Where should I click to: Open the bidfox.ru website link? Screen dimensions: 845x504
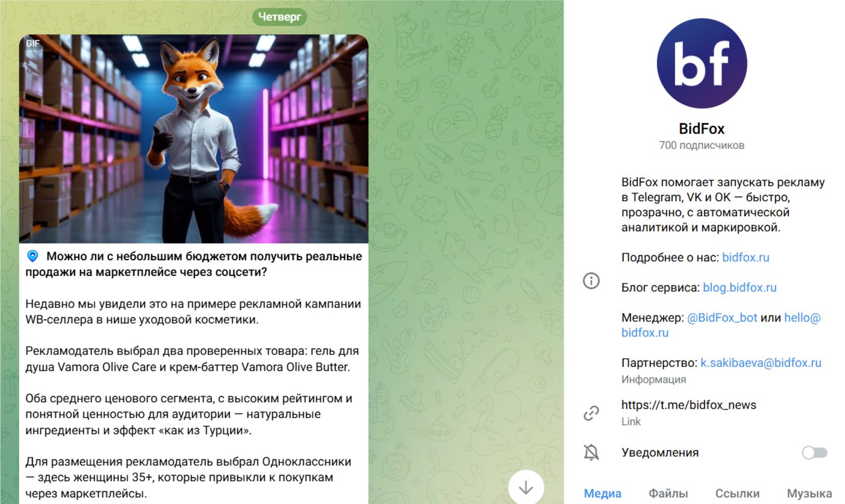pyautogui.click(x=746, y=257)
